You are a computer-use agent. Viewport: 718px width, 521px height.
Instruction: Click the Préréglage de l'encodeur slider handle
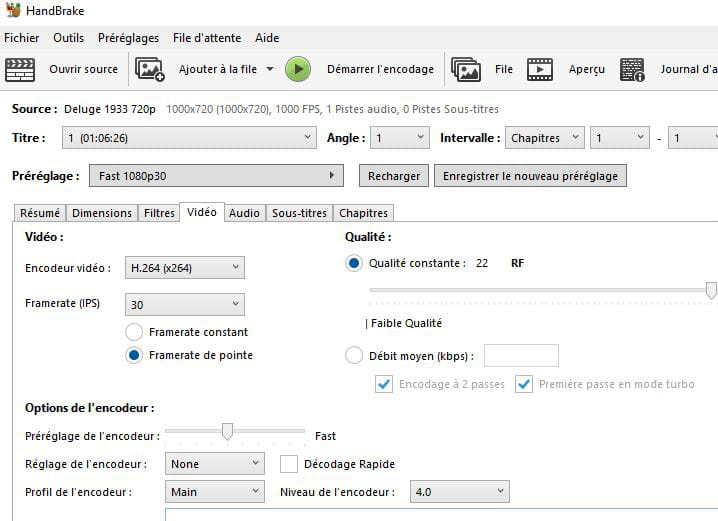coord(227,431)
